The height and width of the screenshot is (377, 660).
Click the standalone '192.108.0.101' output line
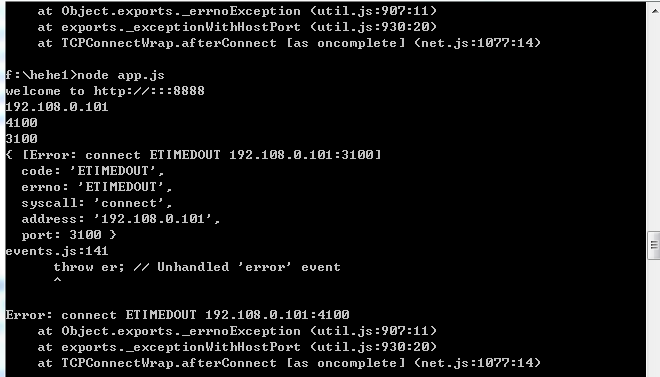point(57,107)
